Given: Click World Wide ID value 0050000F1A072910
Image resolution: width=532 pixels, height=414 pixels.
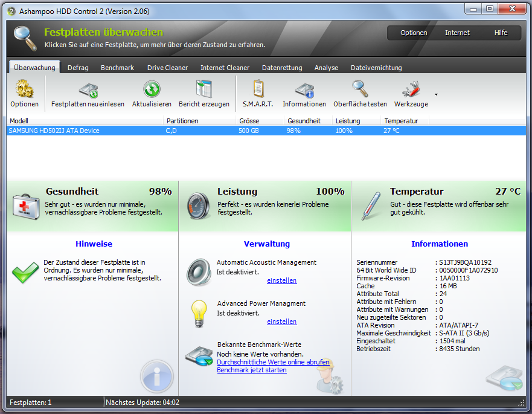Looking at the screenshot, I should 469,270.
